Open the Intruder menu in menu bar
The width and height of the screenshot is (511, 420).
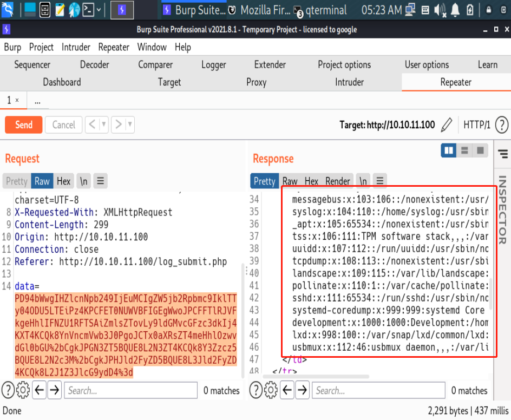click(76, 47)
